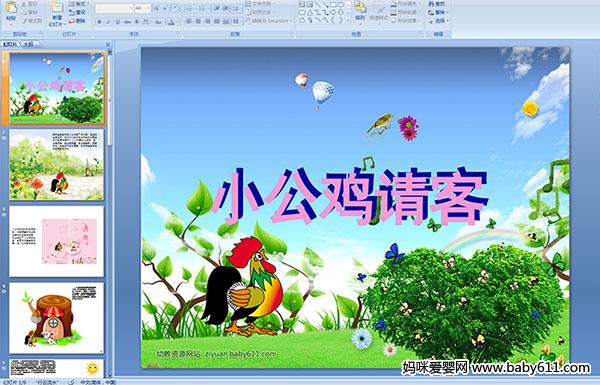Switch to the Outline tab in the slide pane
This screenshot has width=600, height=385.
(x=29, y=44)
